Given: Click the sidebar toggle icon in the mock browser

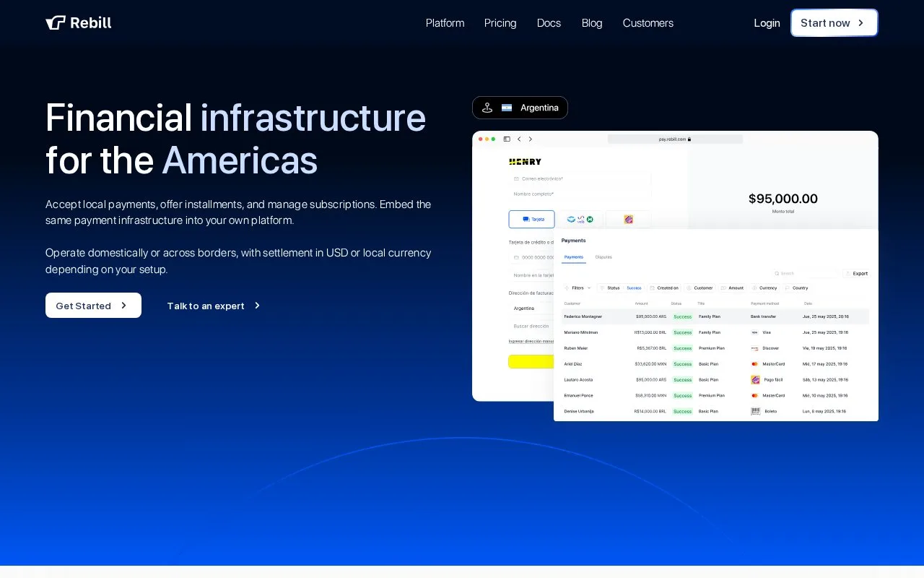Looking at the screenshot, I should (507, 139).
